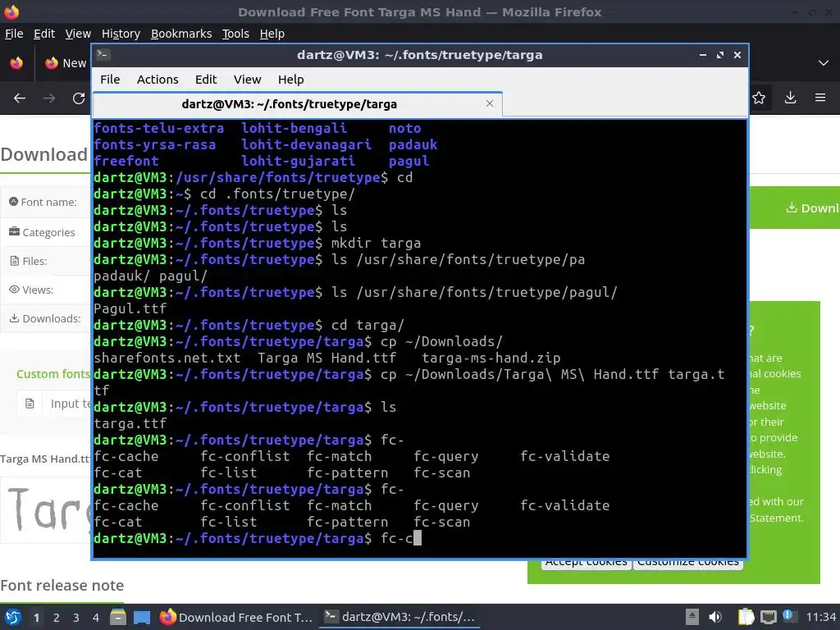Viewport: 840px width, 630px height.
Task: Click network monitor tray icon
Action: click(x=769, y=617)
